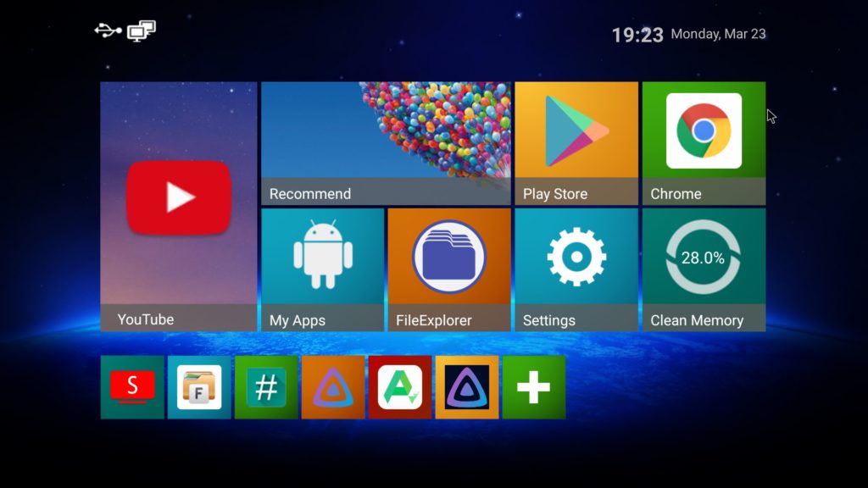The height and width of the screenshot is (488, 868).
Task: Run Clean Memory at 28.0%
Action: click(704, 270)
